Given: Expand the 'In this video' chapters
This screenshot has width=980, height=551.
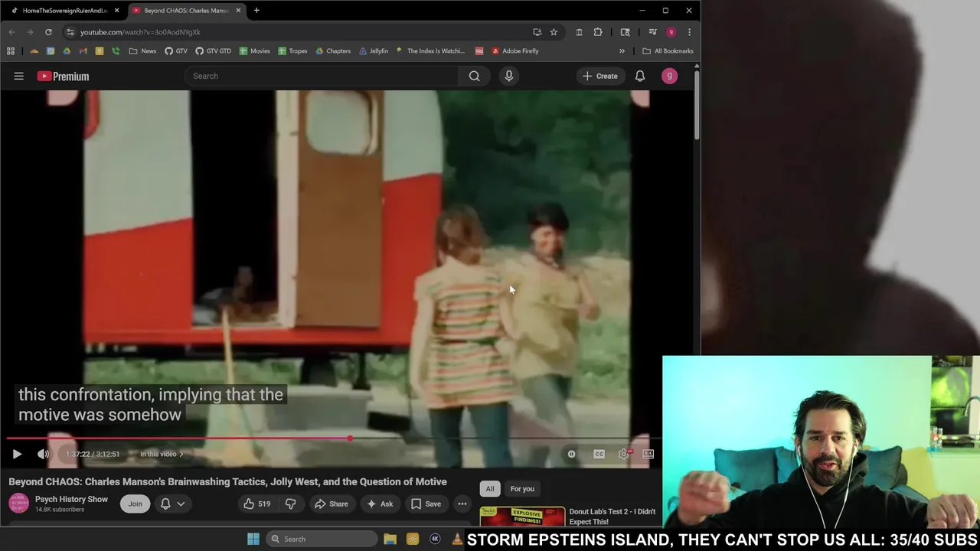Looking at the screenshot, I should tap(162, 454).
